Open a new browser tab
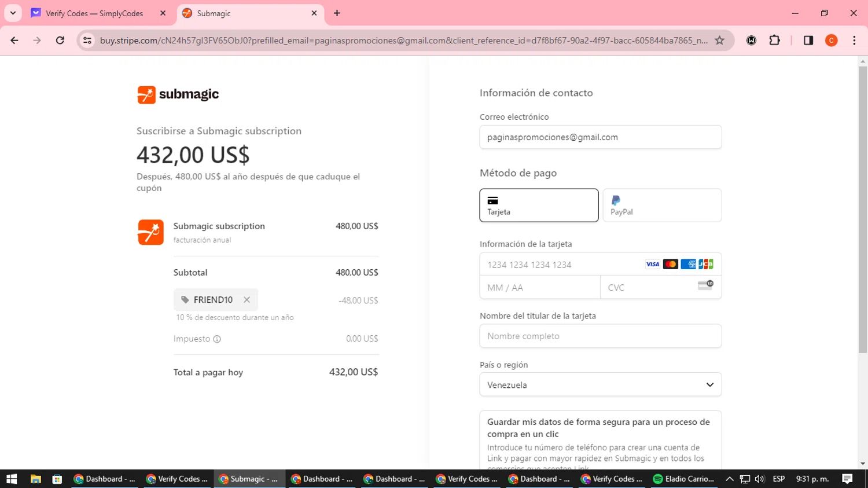Screen dimensions: 868x488 (x=337, y=13)
